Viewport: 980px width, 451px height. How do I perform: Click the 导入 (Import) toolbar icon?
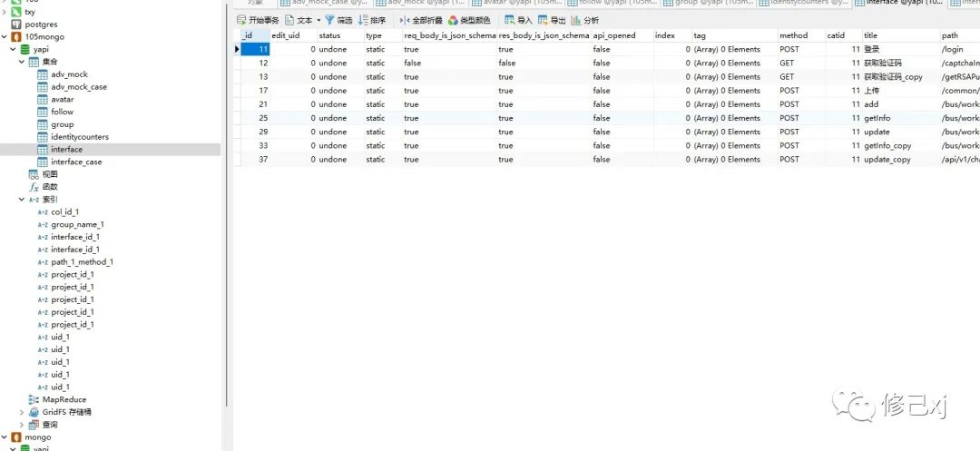pyautogui.click(x=510, y=20)
